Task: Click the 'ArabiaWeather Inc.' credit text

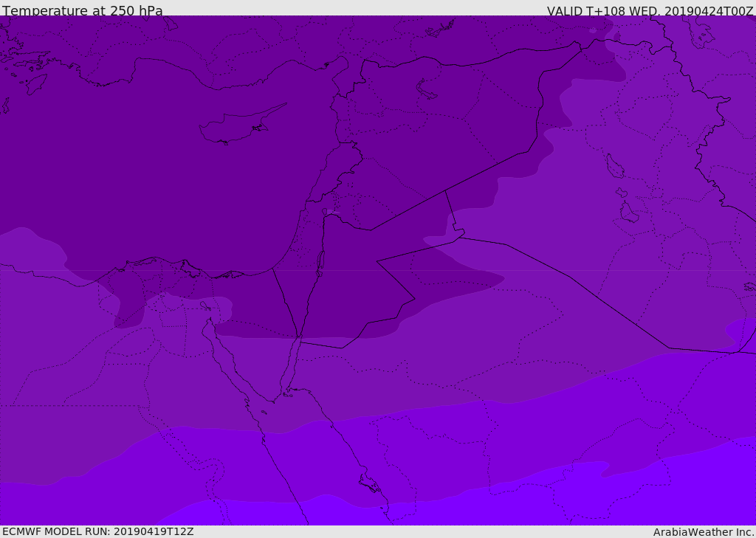Action: [704, 532]
